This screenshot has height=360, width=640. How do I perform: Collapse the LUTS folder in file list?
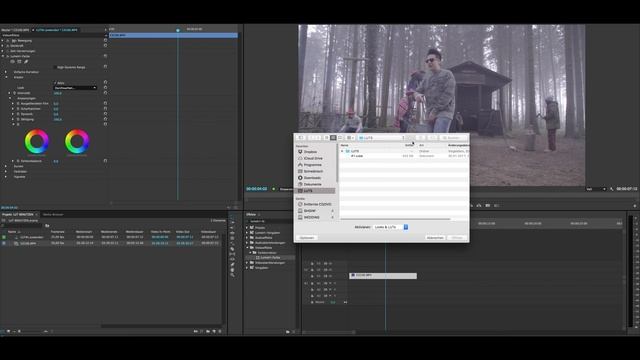pos(342,151)
